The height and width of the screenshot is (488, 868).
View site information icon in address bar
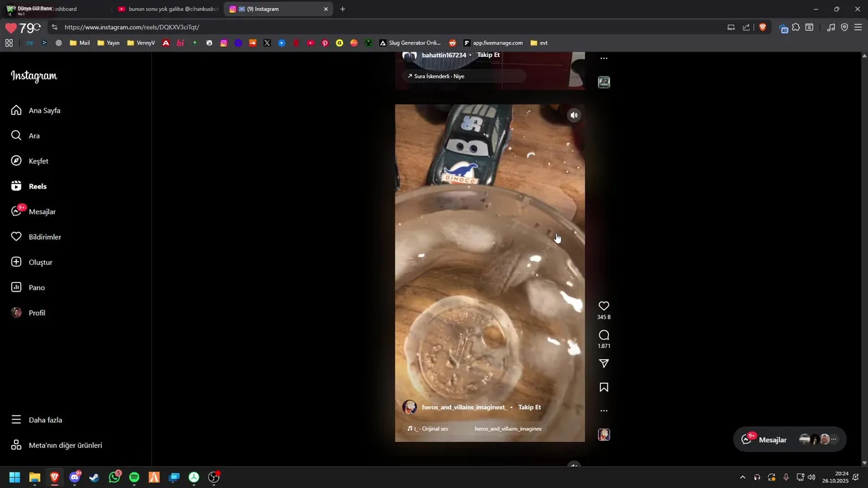coord(54,27)
